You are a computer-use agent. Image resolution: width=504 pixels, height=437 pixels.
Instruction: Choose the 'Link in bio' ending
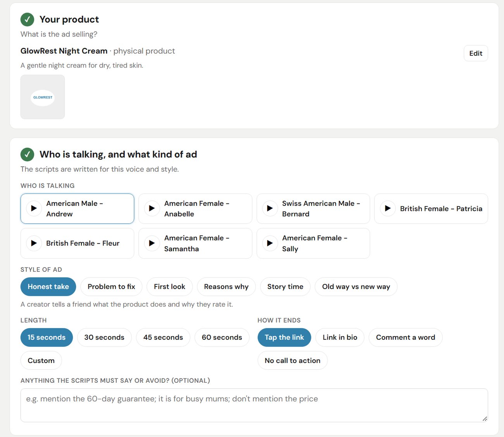coord(340,337)
